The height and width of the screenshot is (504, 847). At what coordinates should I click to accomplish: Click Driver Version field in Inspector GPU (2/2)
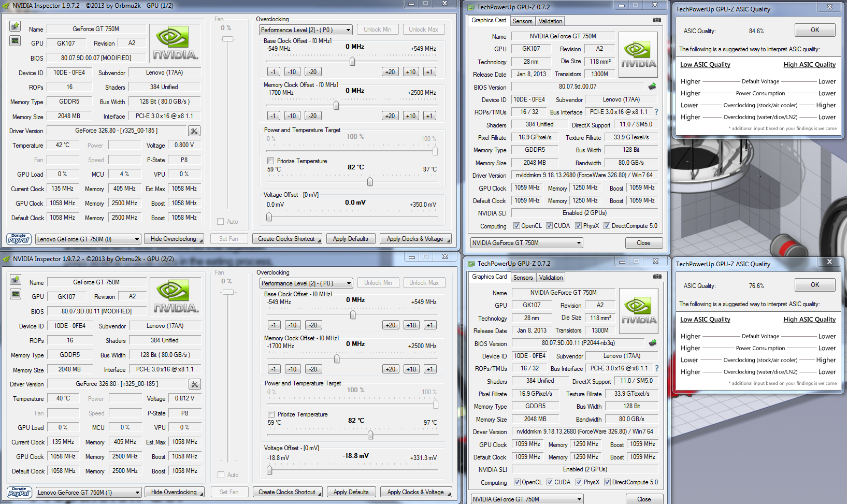(117, 384)
